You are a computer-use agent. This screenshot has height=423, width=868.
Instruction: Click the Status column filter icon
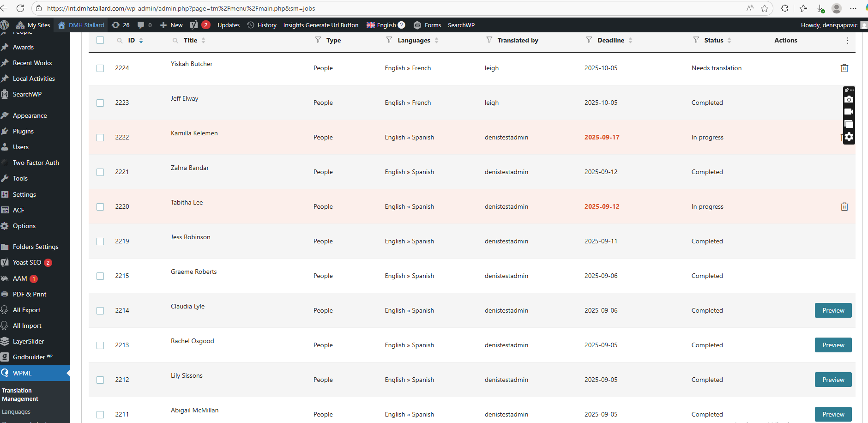point(696,40)
